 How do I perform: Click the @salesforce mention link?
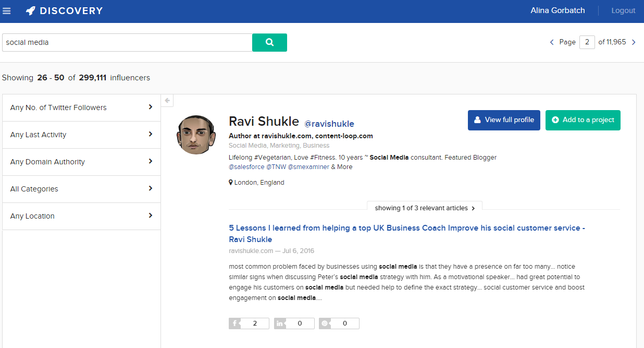[x=246, y=167]
